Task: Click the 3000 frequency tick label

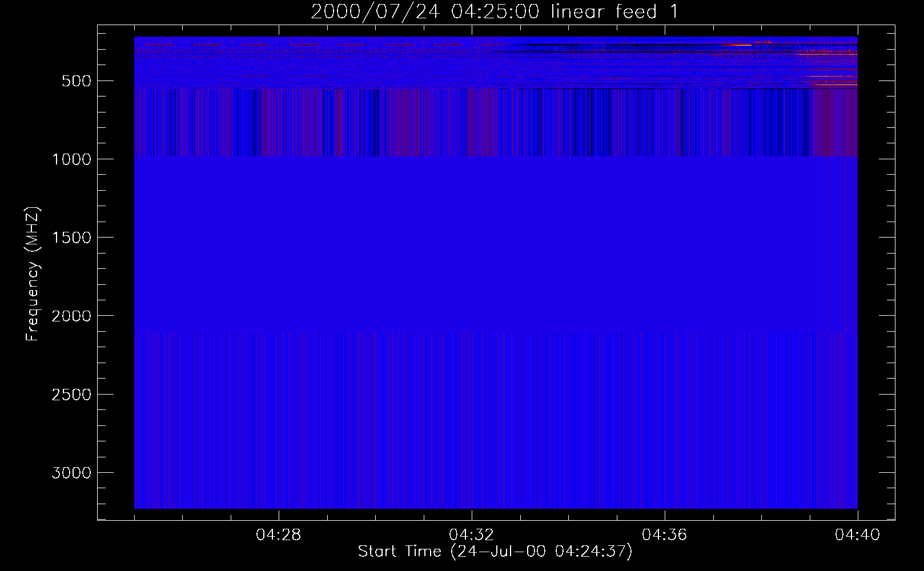Action: tap(71, 473)
